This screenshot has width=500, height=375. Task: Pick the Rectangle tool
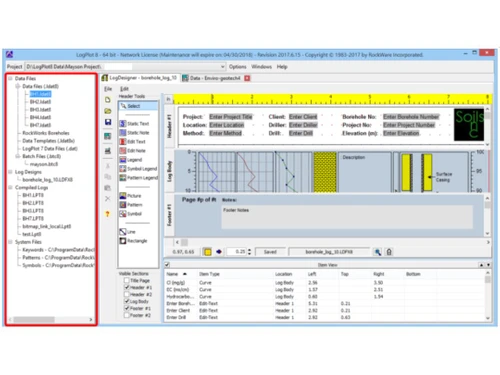[x=133, y=241]
